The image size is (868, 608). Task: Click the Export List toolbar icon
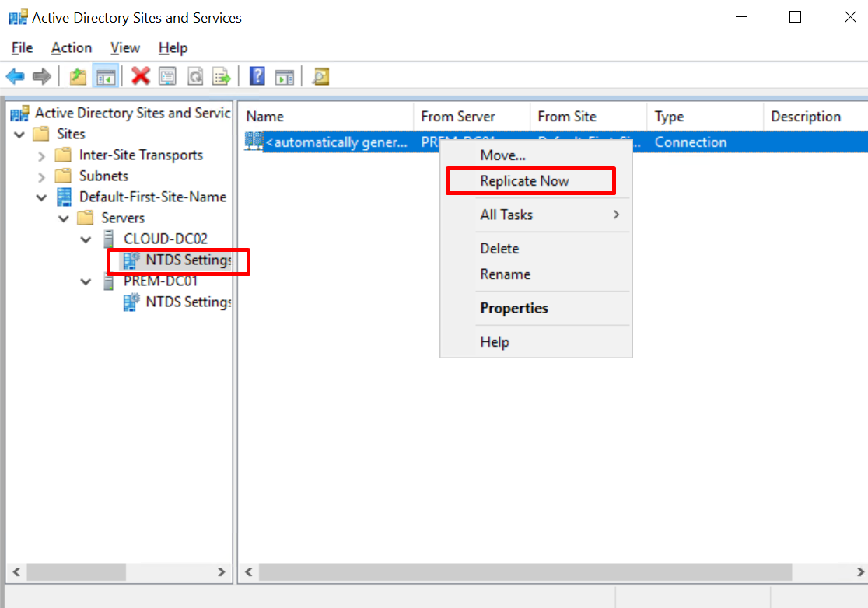click(222, 75)
